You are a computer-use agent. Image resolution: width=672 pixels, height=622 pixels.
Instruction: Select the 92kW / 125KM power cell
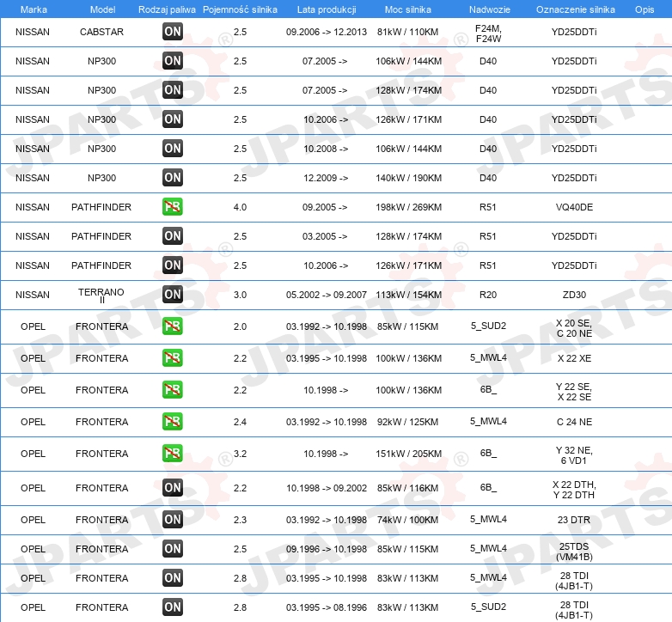pos(407,422)
